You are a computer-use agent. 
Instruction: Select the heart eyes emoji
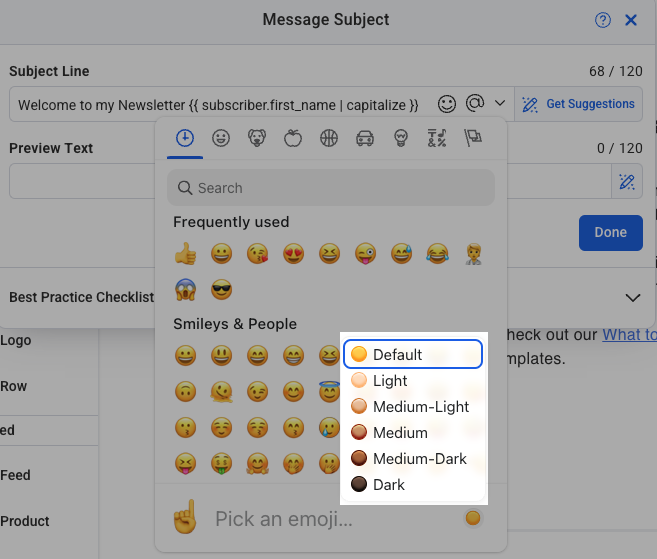[293, 254]
